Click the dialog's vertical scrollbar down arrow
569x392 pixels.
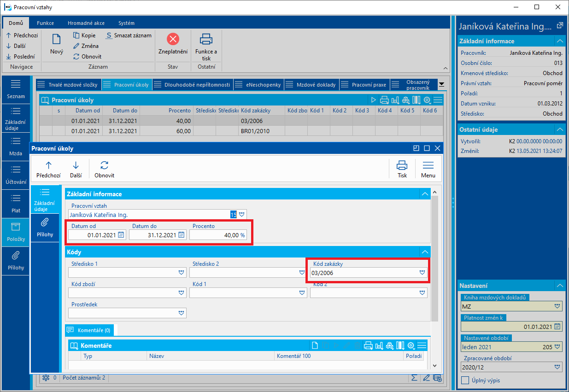point(434,365)
